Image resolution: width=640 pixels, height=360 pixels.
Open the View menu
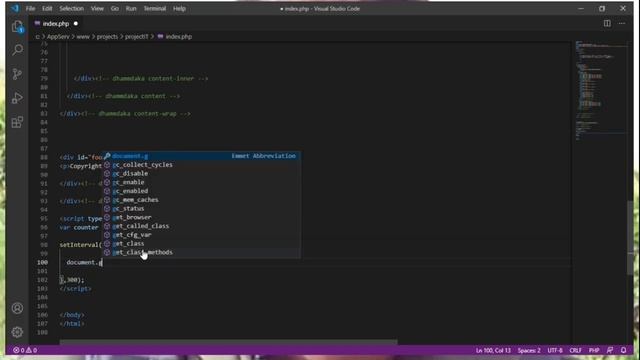click(97, 9)
